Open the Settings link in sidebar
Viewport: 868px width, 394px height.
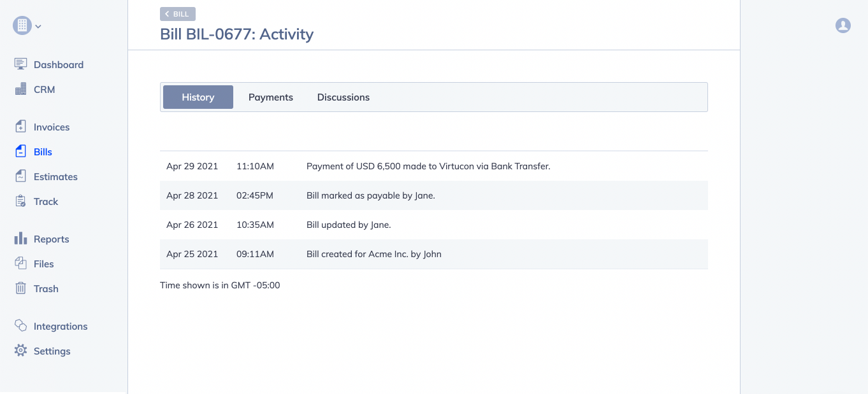pos(52,351)
